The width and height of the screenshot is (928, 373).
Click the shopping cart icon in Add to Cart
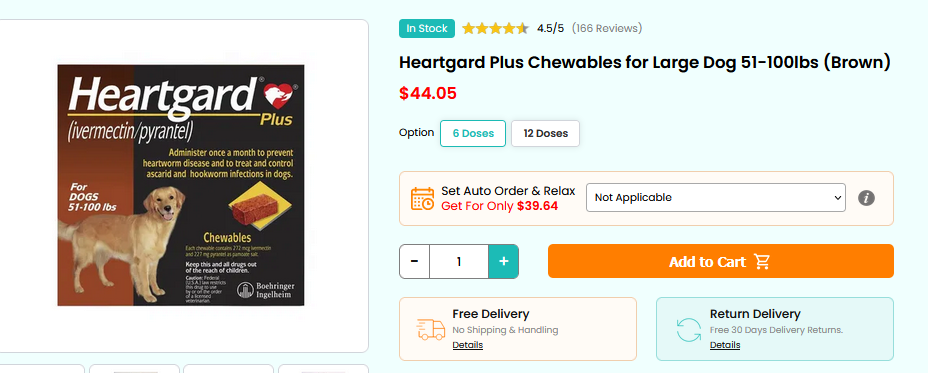(762, 262)
